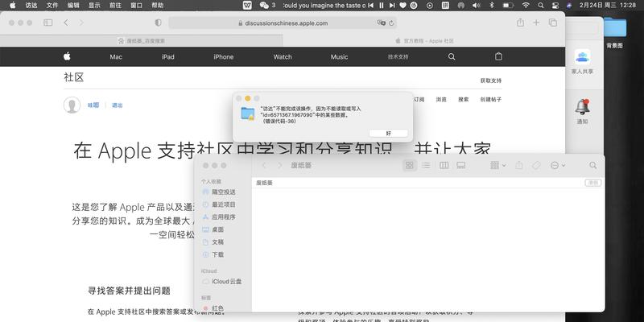Open a new Safari tab with the plus icon
The width and height of the screenshot is (644, 322).
coord(536,23)
